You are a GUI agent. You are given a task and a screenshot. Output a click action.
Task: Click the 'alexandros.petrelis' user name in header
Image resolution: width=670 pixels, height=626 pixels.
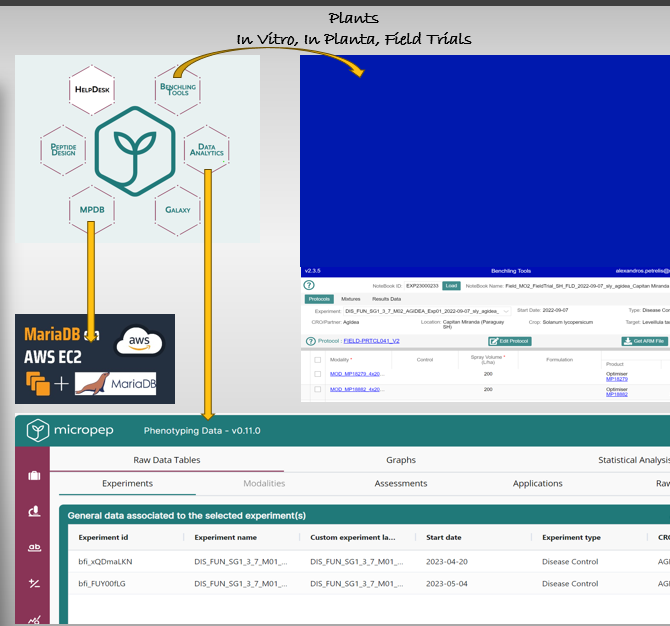click(643, 271)
